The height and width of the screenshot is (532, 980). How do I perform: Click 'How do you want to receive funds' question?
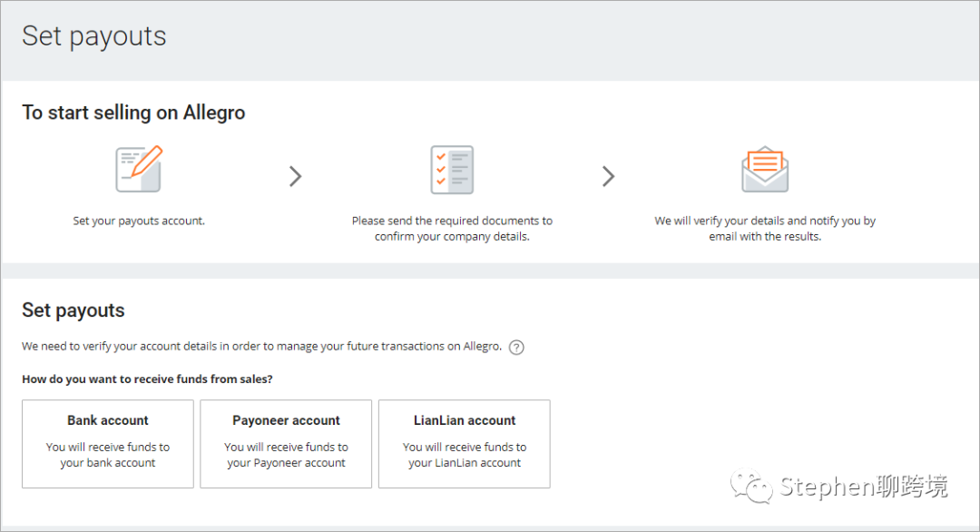tap(148, 379)
